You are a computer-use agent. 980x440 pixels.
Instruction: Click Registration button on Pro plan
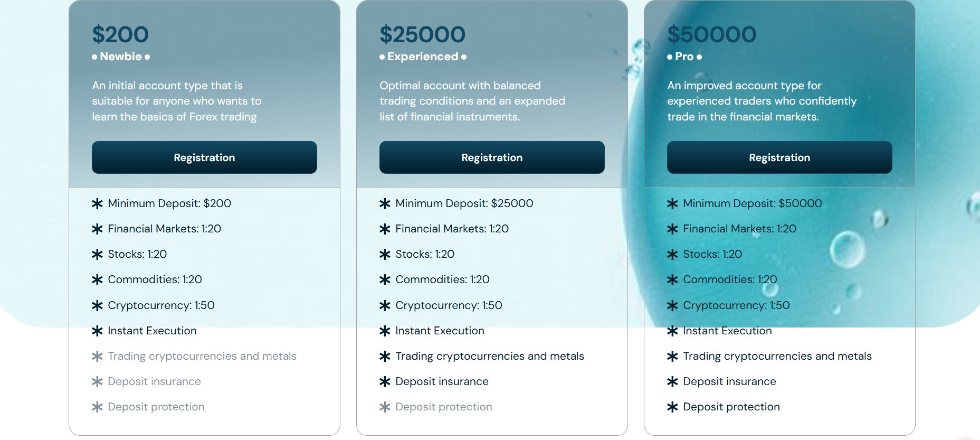[779, 157]
